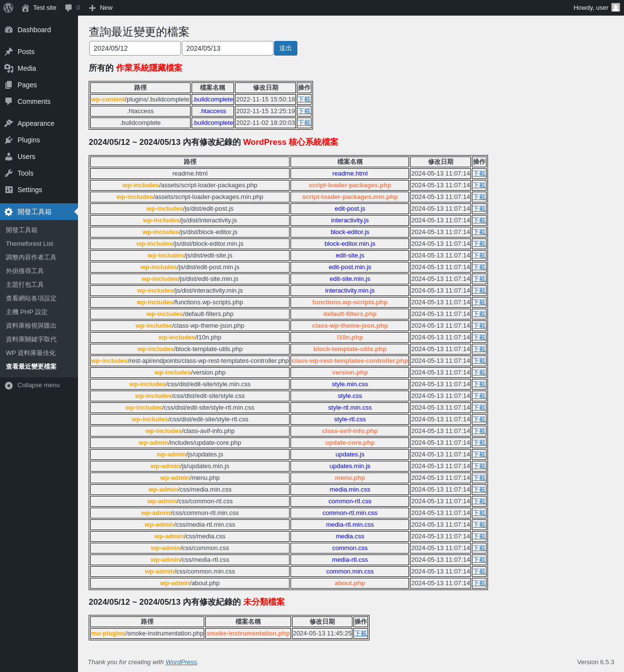Open class-wp-rest-templates-controller.php file link
Viewport: 624px width, 672px height.
click(x=350, y=361)
